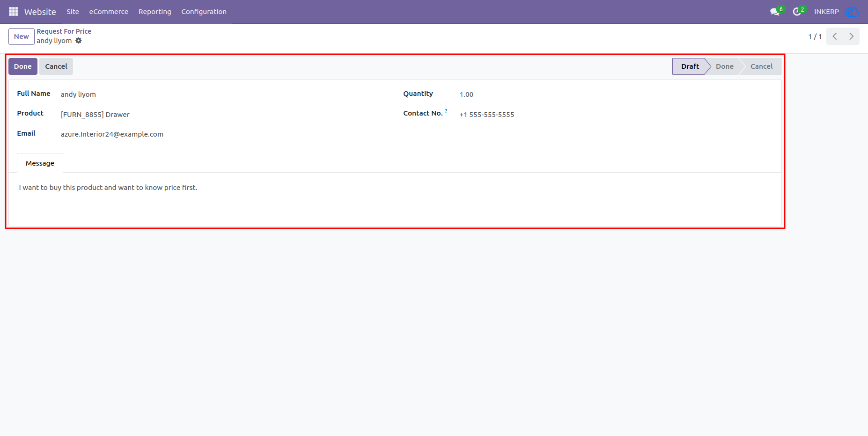Open the conversations chat bubble icon
Viewport: 868px width, 436px height.
pos(775,12)
